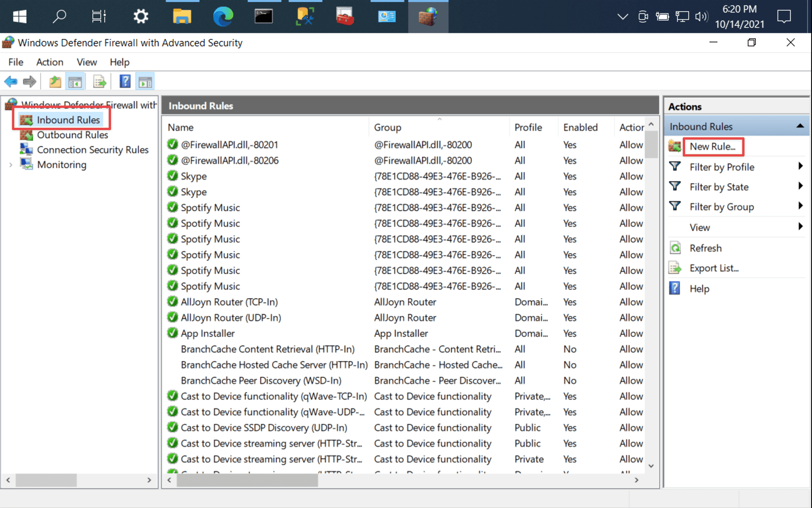Click the taskbar Search icon
Screen dimensions: 812x508
(59, 17)
